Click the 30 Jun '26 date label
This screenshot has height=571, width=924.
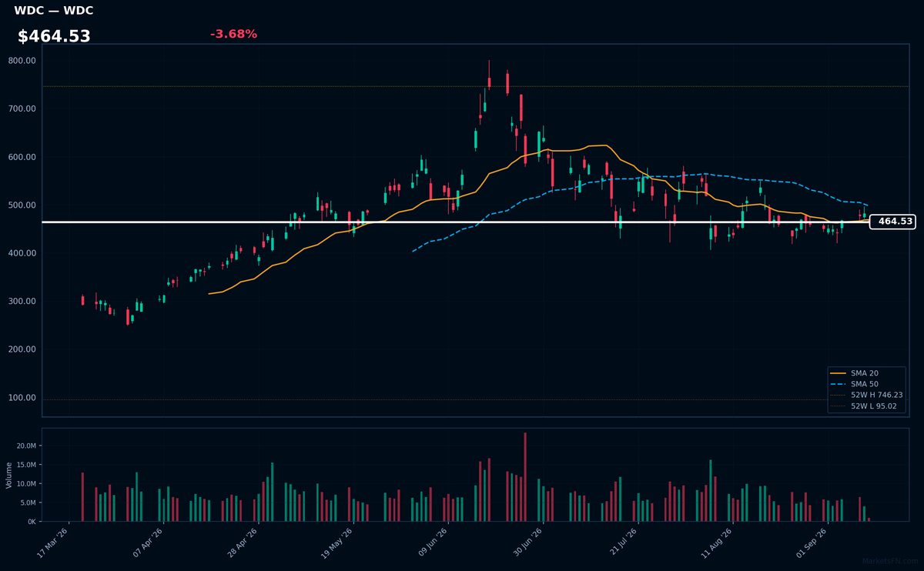(527, 542)
